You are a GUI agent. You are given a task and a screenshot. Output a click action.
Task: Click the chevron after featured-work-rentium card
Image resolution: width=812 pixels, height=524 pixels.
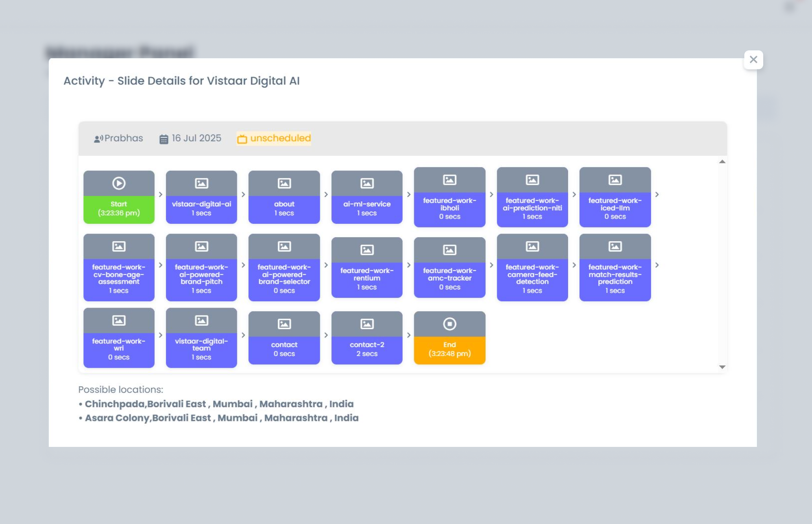click(x=408, y=265)
